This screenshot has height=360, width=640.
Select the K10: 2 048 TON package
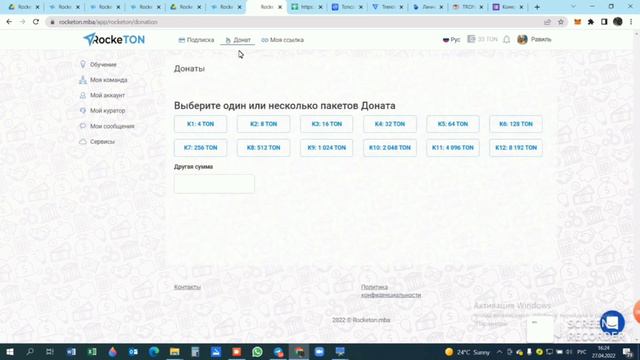(390, 148)
